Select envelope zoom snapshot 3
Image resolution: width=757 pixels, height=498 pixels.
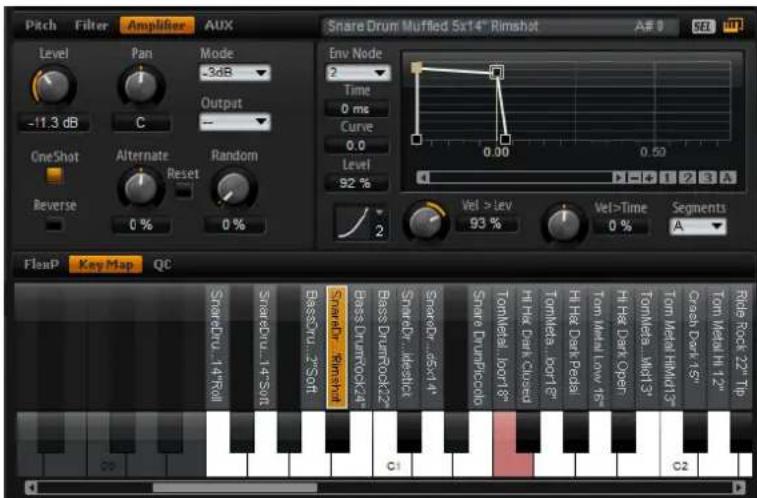point(707,178)
